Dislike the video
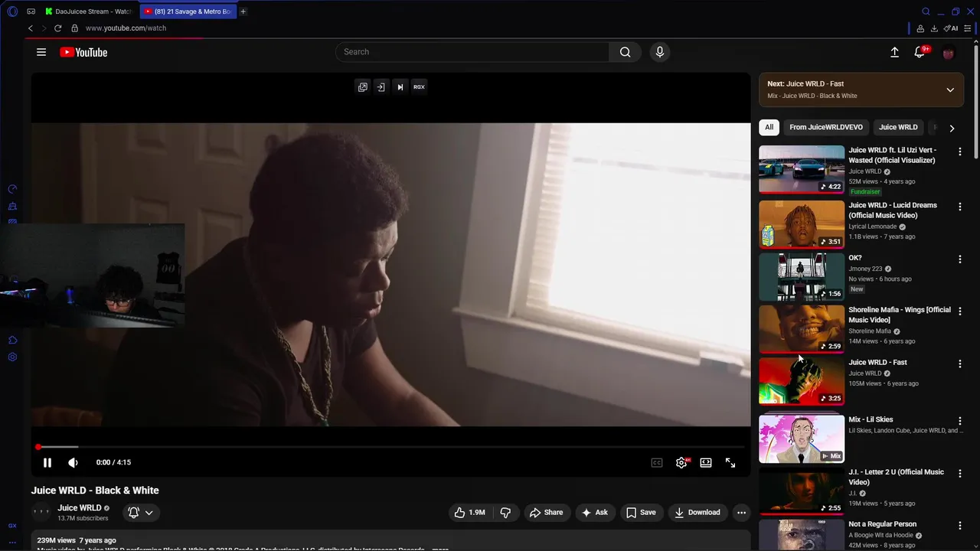980x551 pixels. pyautogui.click(x=505, y=513)
